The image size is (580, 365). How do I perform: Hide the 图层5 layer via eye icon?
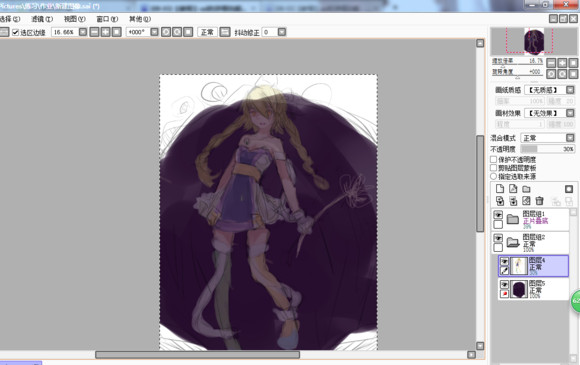point(505,284)
